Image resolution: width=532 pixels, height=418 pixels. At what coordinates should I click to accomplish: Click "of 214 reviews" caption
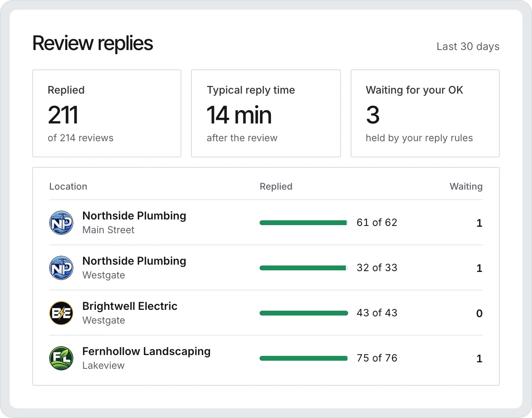[81, 138]
